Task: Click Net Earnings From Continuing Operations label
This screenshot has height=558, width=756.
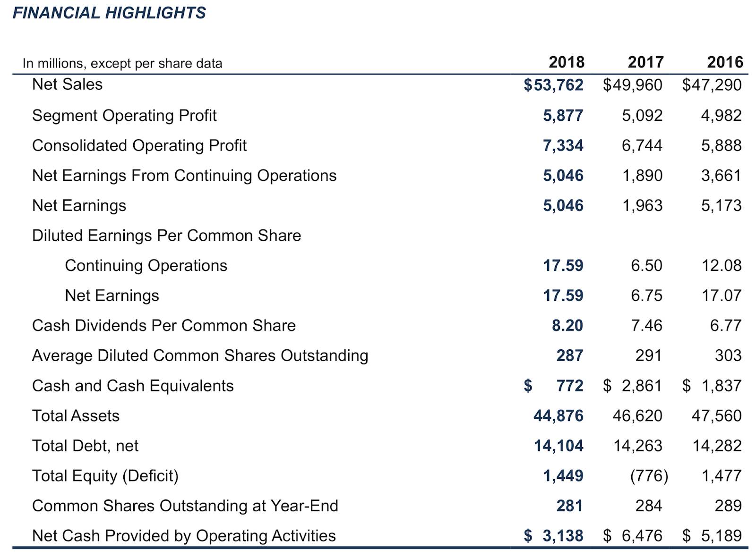Action: (x=184, y=176)
